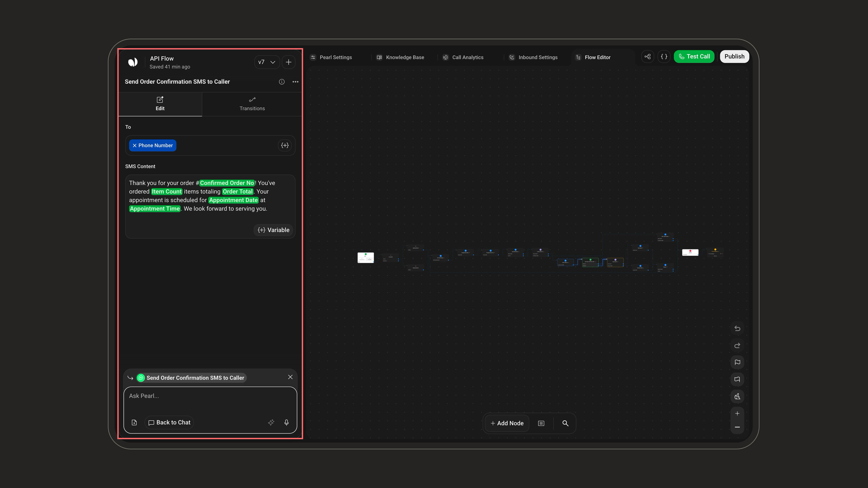
Task: Switch to the Transitions tab
Action: (x=252, y=104)
